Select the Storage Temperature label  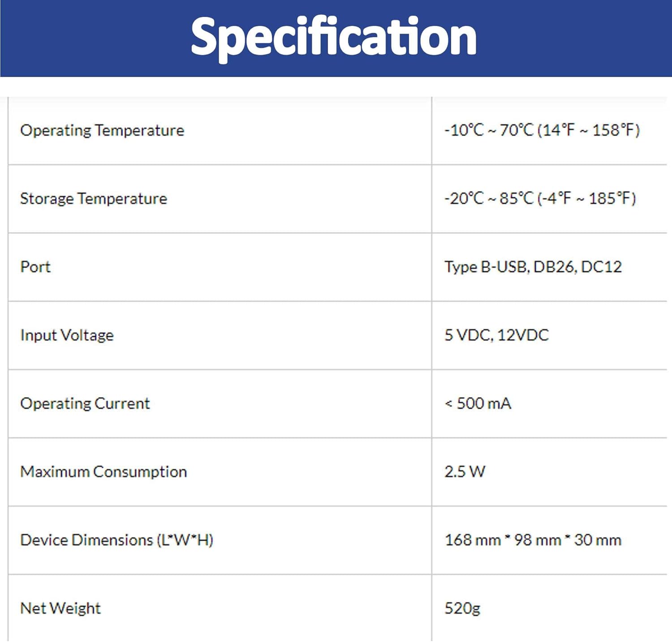94,198
